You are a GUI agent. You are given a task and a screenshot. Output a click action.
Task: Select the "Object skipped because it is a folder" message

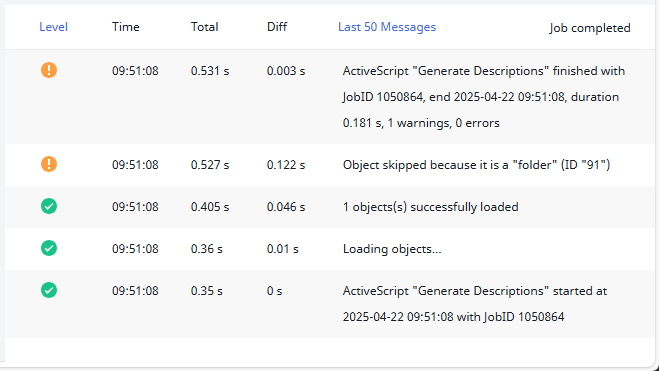476,165
